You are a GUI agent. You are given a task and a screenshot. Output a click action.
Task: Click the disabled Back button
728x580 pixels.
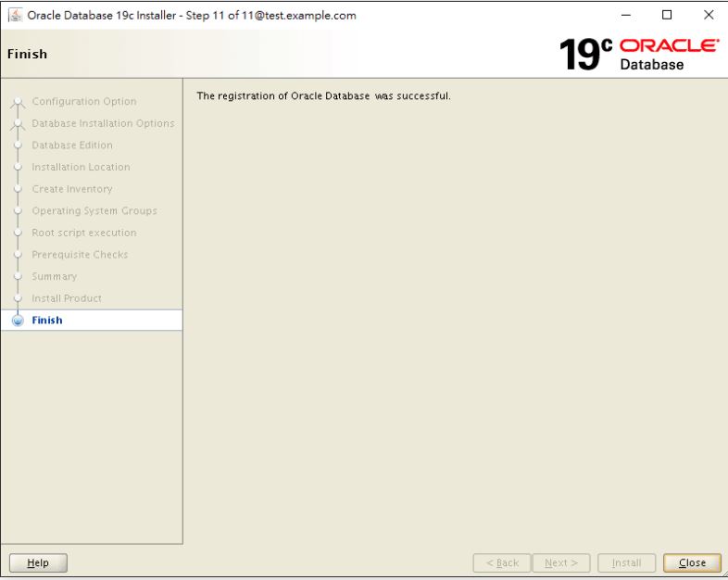point(502,562)
